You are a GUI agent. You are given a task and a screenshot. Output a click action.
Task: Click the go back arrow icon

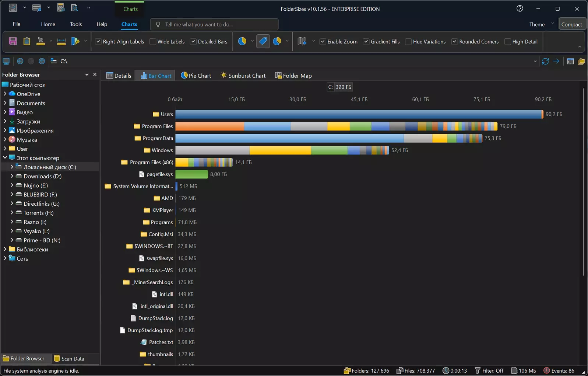(20, 61)
